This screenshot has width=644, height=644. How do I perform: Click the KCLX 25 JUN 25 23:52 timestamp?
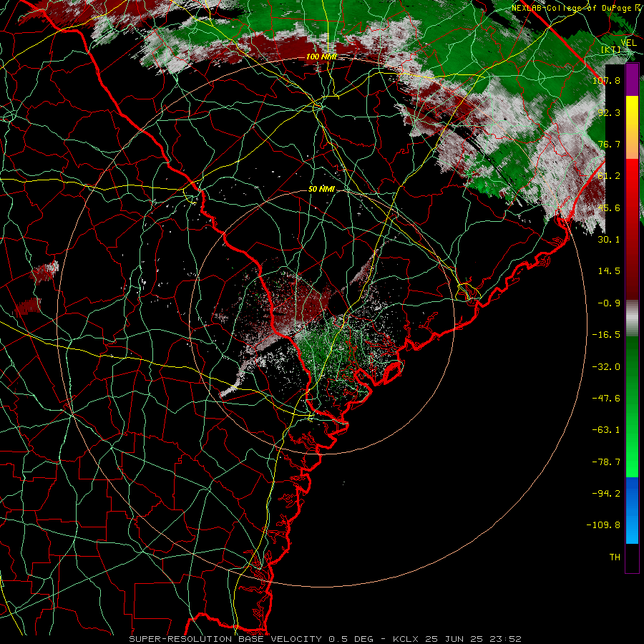[457, 639]
